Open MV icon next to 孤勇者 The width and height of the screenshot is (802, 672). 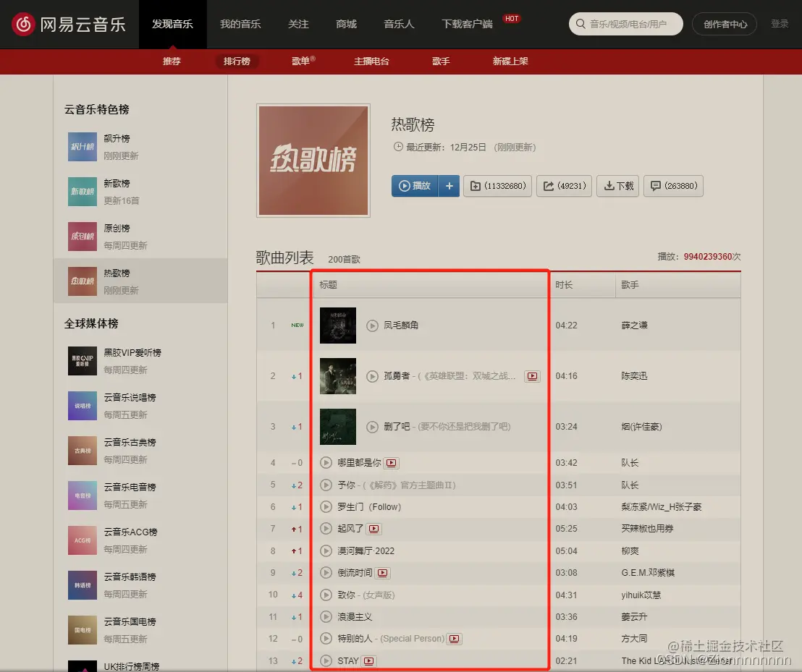[533, 376]
